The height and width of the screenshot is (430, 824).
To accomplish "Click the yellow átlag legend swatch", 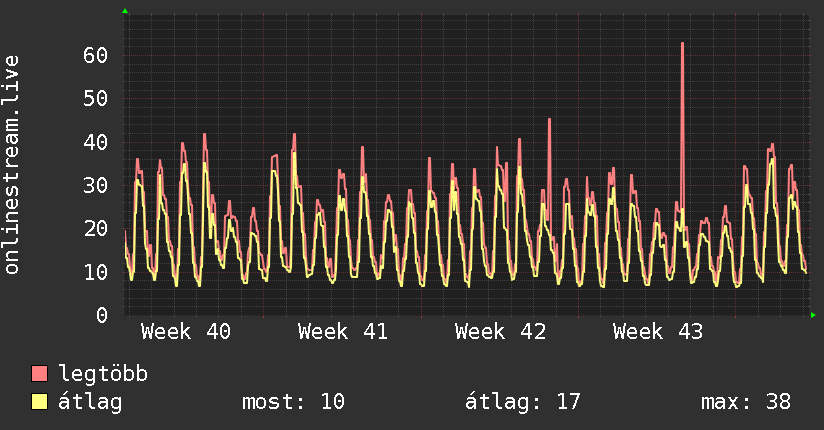I will tap(39, 402).
